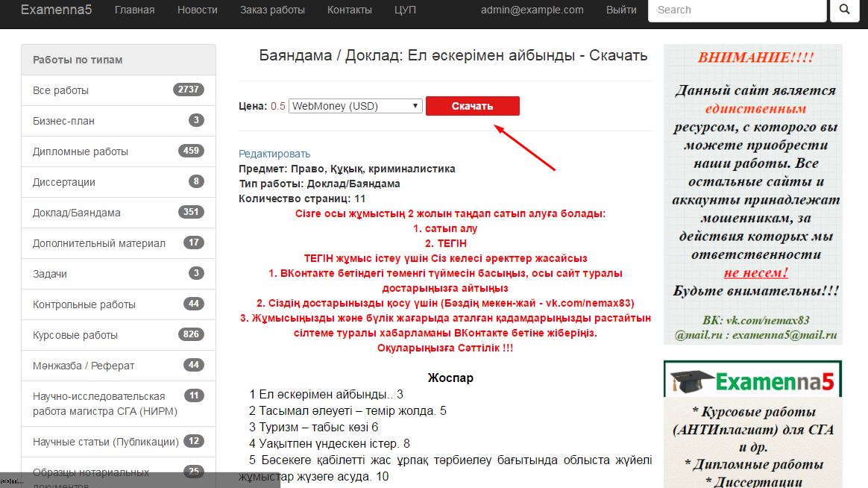Open Заказ работы page
The width and height of the screenshot is (868, 488).
coord(272,10)
